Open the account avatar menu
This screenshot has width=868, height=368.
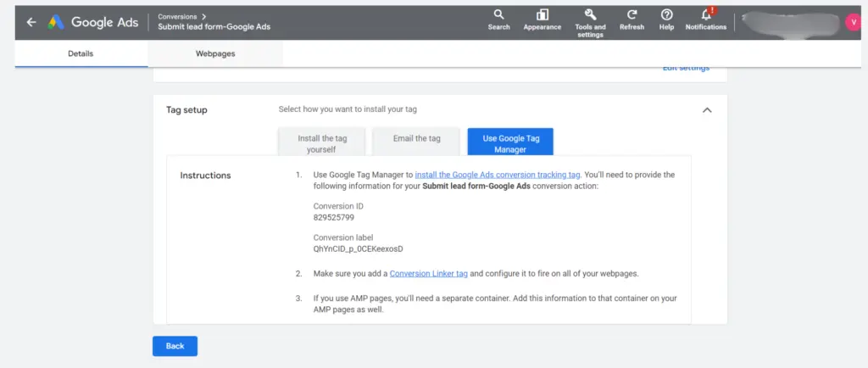click(853, 22)
